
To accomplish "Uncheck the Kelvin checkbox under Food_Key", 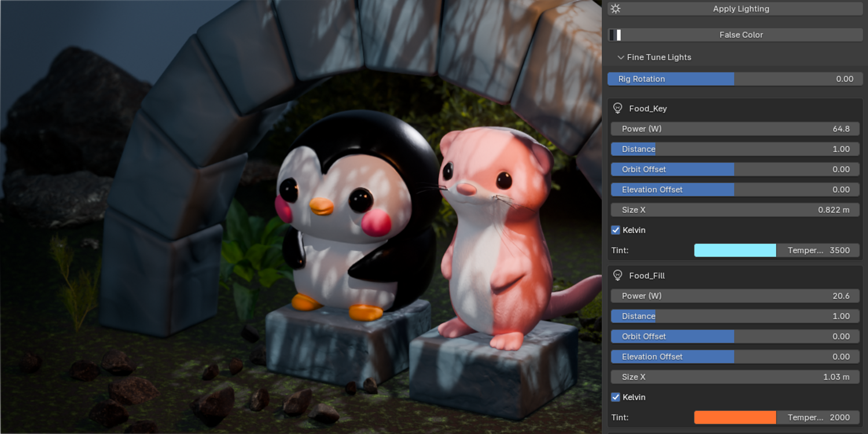I will point(616,230).
